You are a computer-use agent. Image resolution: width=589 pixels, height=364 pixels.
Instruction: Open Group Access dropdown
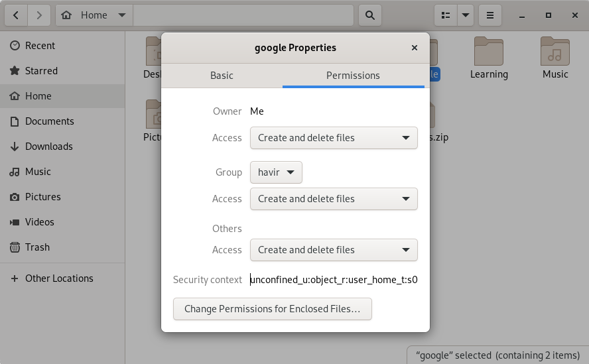[x=334, y=199]
